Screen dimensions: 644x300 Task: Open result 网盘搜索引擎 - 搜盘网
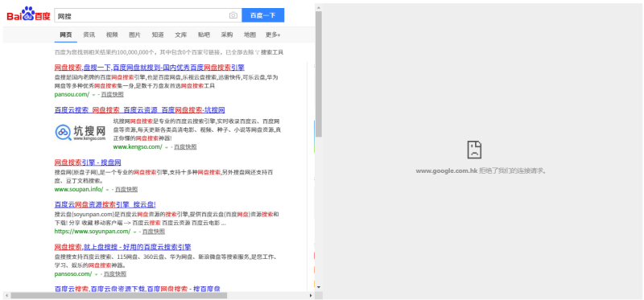88,162
